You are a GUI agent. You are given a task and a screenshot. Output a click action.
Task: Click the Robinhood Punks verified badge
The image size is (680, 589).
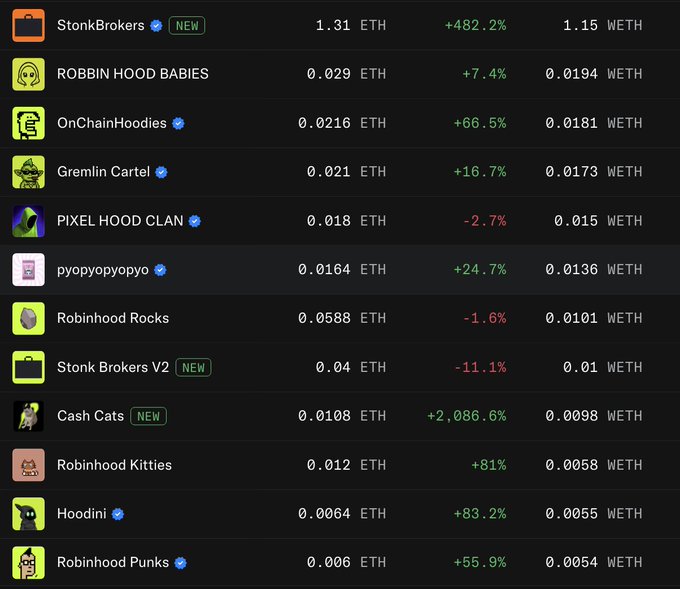pyautogui.click(x=180, y=563)
